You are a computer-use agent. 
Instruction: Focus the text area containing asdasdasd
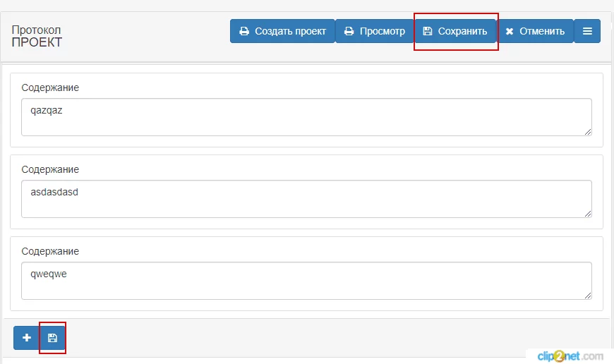[306, 199]
